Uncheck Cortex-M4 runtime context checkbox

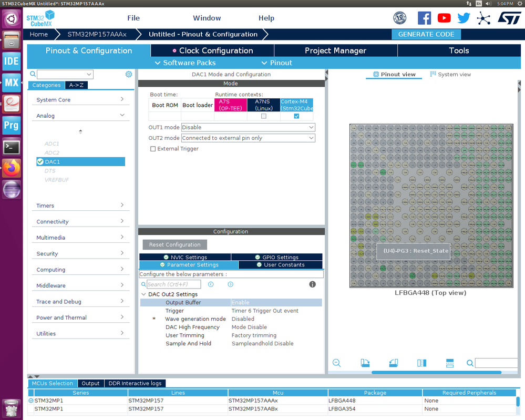tap(296, 116)
